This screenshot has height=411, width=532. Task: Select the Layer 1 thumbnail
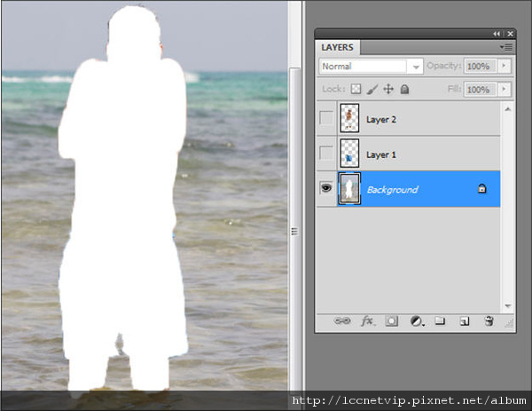tap(349, 153)
